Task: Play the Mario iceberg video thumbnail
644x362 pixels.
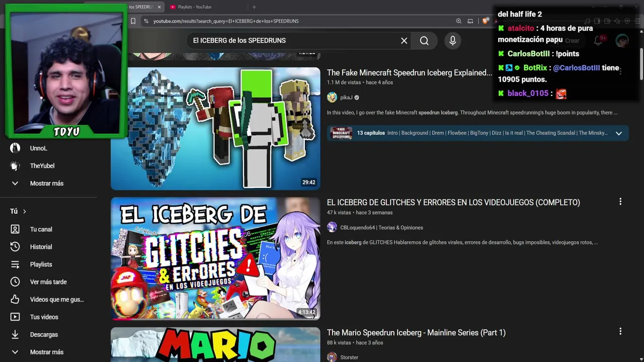Action: click(215, 344)
